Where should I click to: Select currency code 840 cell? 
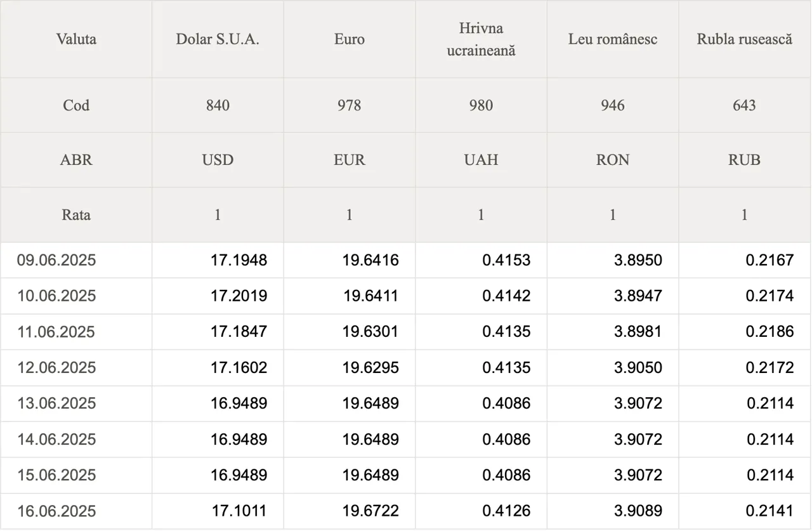click(218, 105)
